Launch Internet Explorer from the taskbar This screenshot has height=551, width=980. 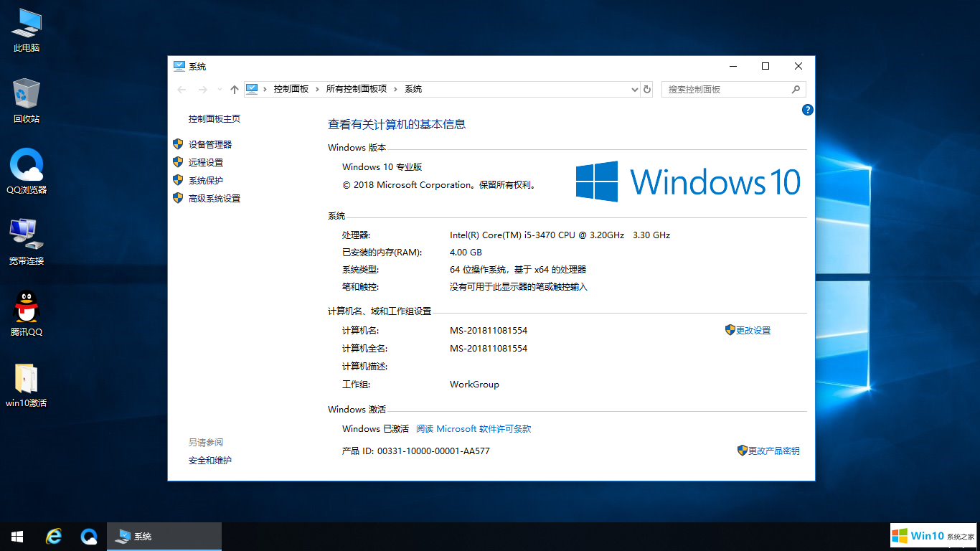click(53, 536)
